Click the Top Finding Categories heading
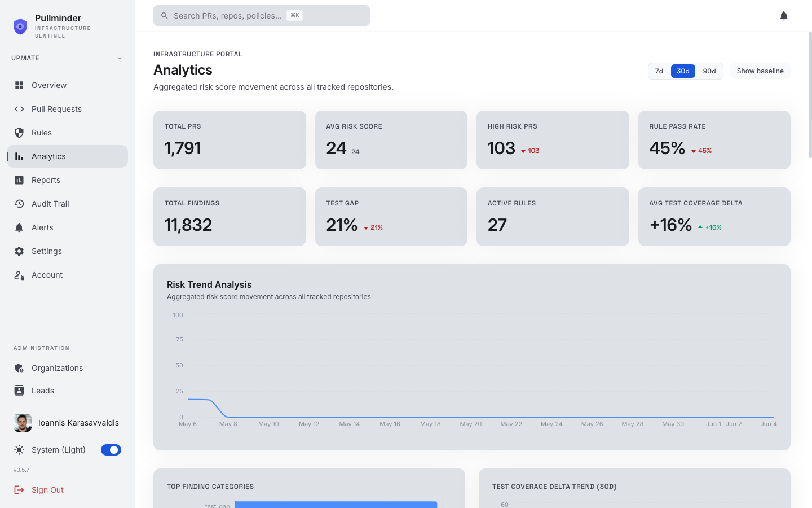Viewport: 812px width, 508px height. point(210,487)
